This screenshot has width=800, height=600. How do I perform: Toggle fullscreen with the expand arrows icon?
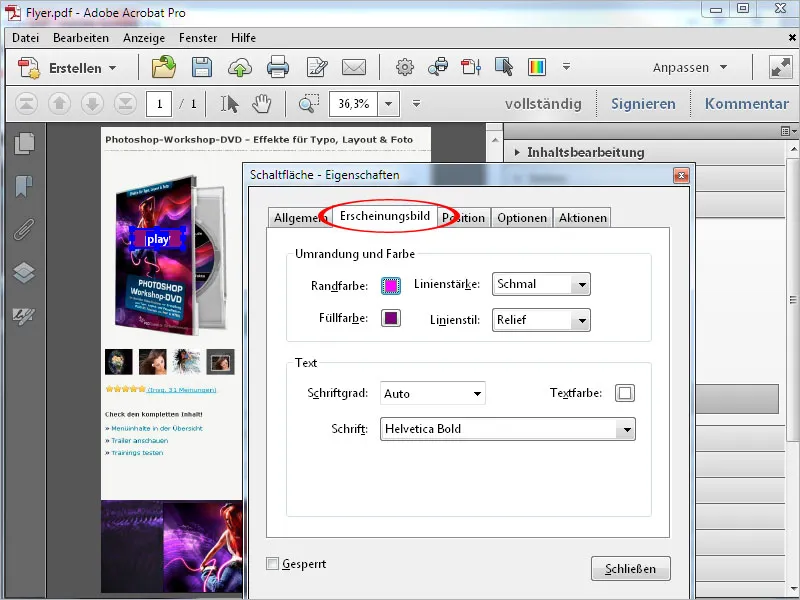click(x=781, y=67)
